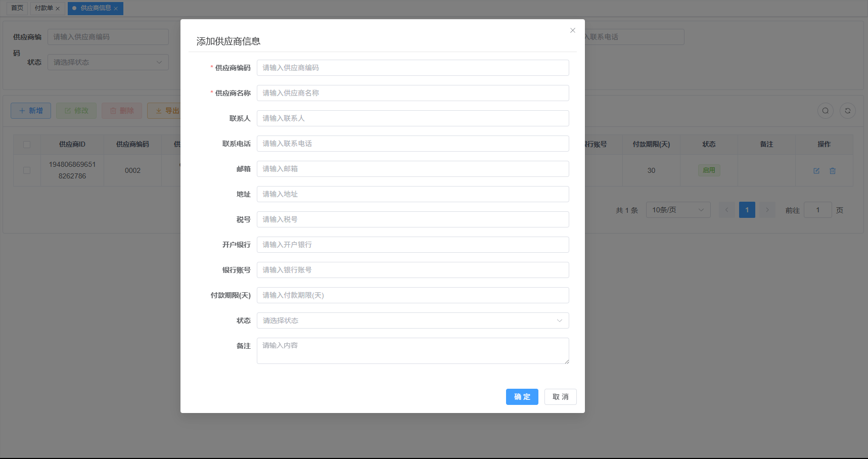Click the 启用 status tag on the supplier row

tap(709, 170)
